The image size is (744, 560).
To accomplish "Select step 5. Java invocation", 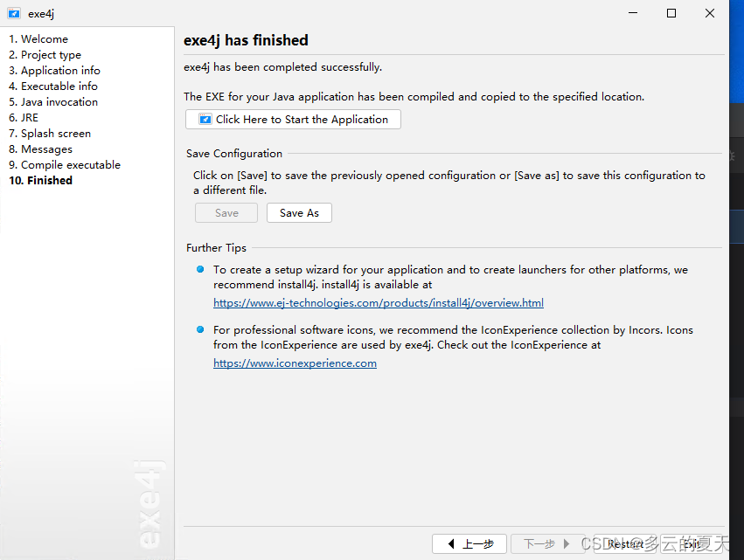I will pos(53,102).
